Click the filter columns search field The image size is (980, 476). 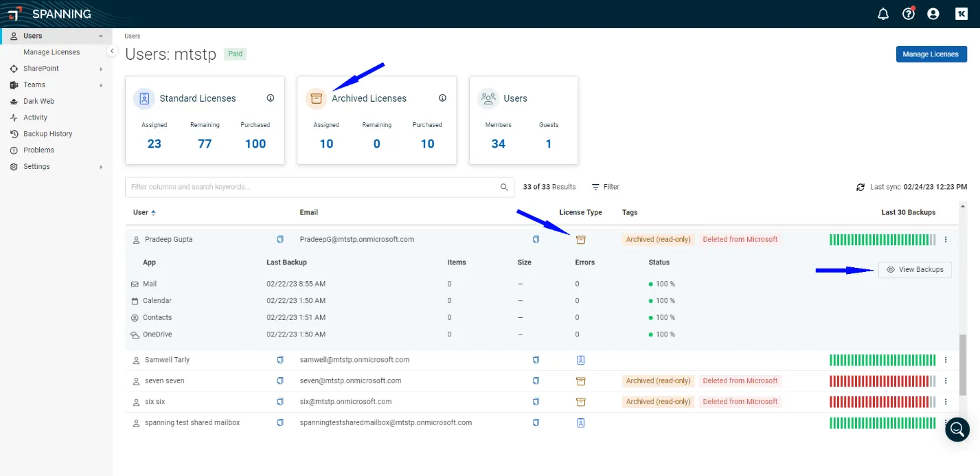click(312, 187)
